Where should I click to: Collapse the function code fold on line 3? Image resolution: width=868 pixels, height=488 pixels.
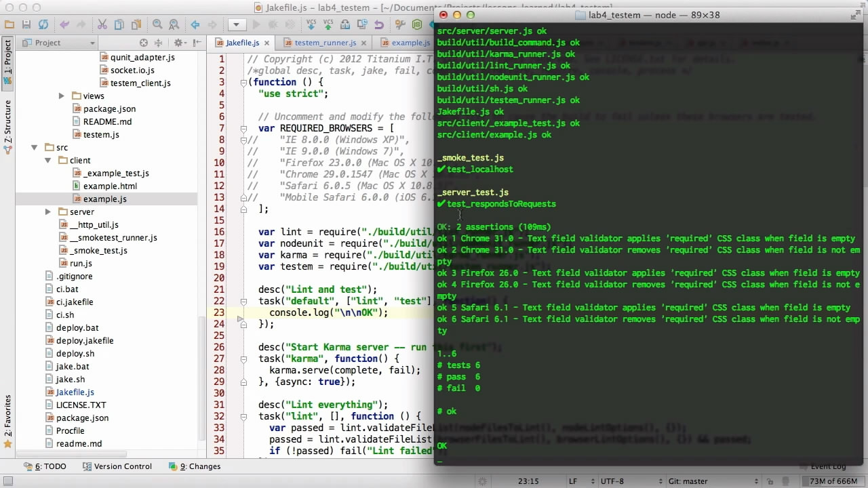pyautogui.click(x=243, y=82)
